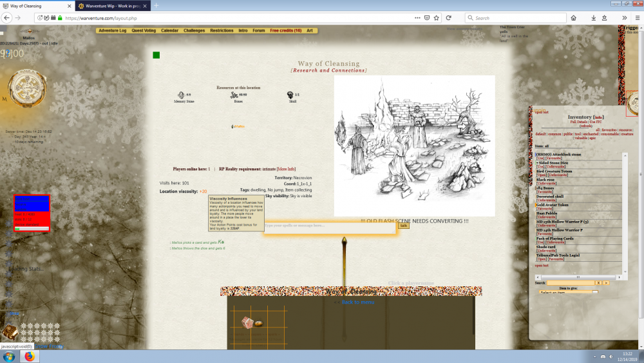Unfavourite the Black rose item
The image size is (644, 363).
(x=546, y=183)
